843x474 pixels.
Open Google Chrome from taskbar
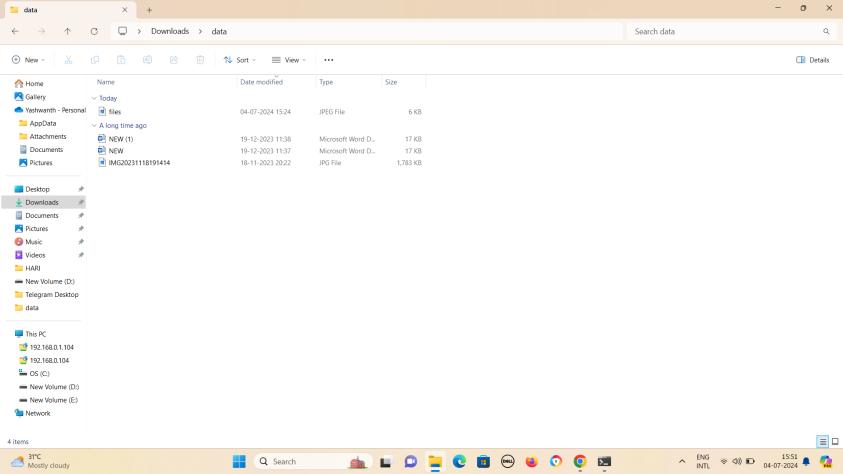click(580, 461)
